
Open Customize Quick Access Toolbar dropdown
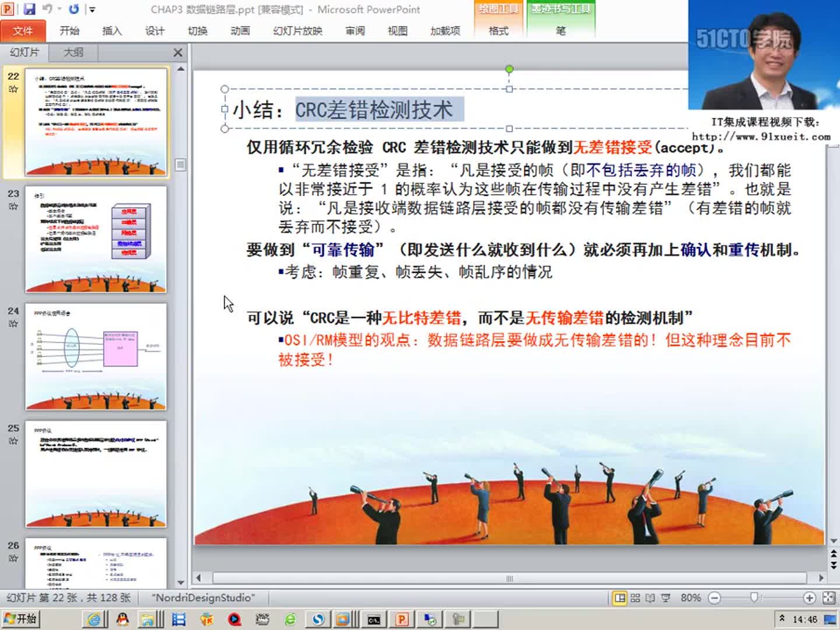92,9
